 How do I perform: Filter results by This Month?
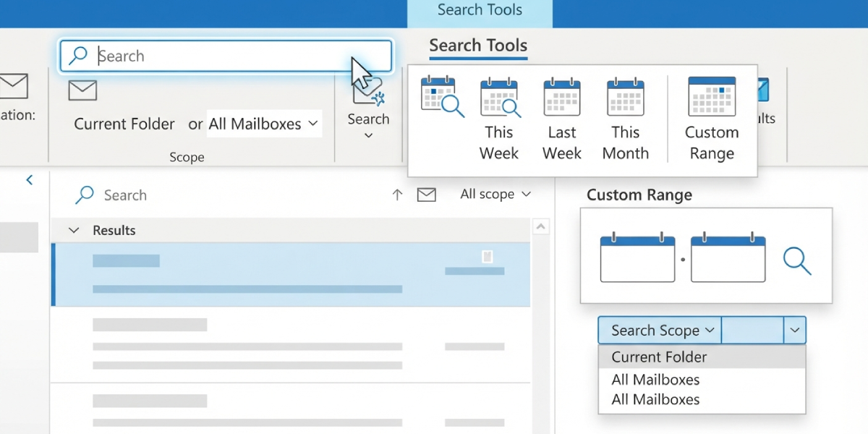pyautogui.click(x=626, y=120)
